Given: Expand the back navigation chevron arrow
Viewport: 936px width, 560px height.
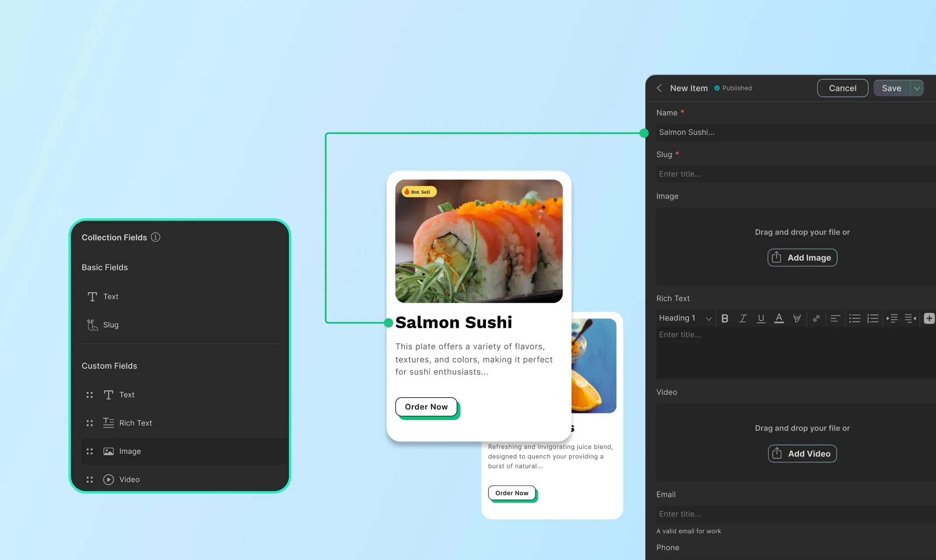Looking at the screenshot, I should (x=660, y=87).
